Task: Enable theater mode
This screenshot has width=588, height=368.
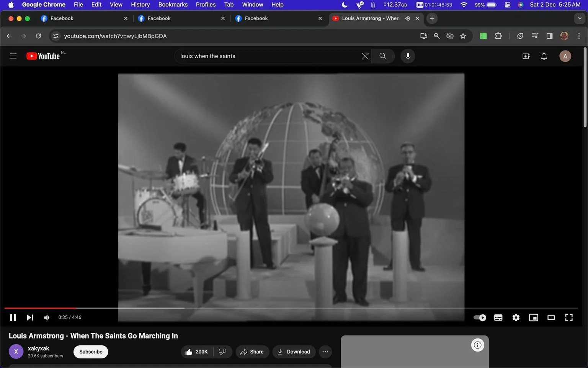Action: (x=551, y=317)
